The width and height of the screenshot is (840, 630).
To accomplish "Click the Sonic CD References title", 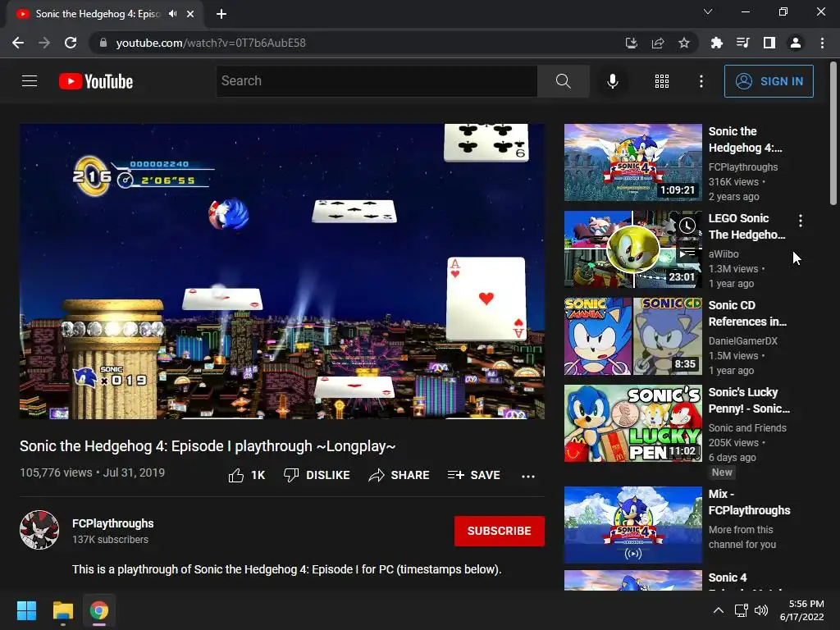I will pos(747,313).
